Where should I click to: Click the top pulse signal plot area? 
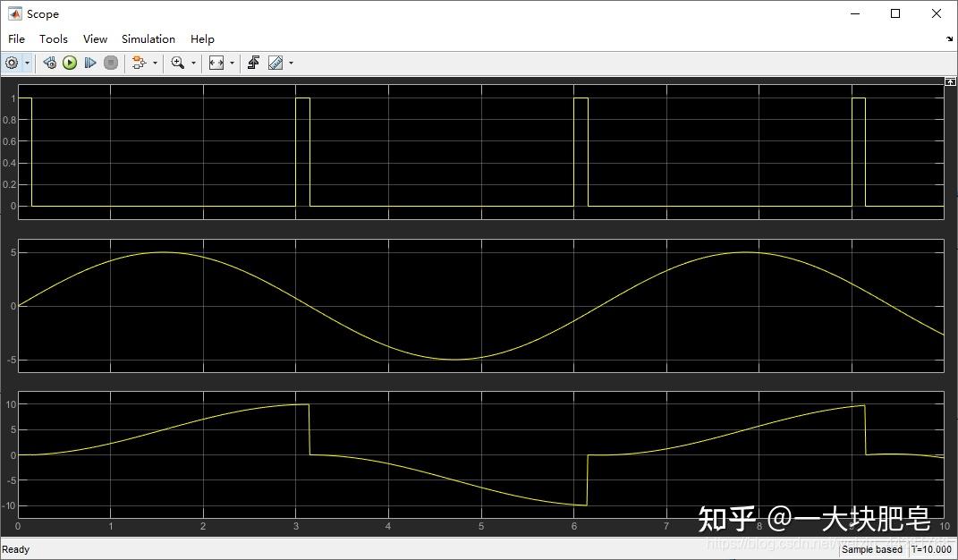pos(481,151)
